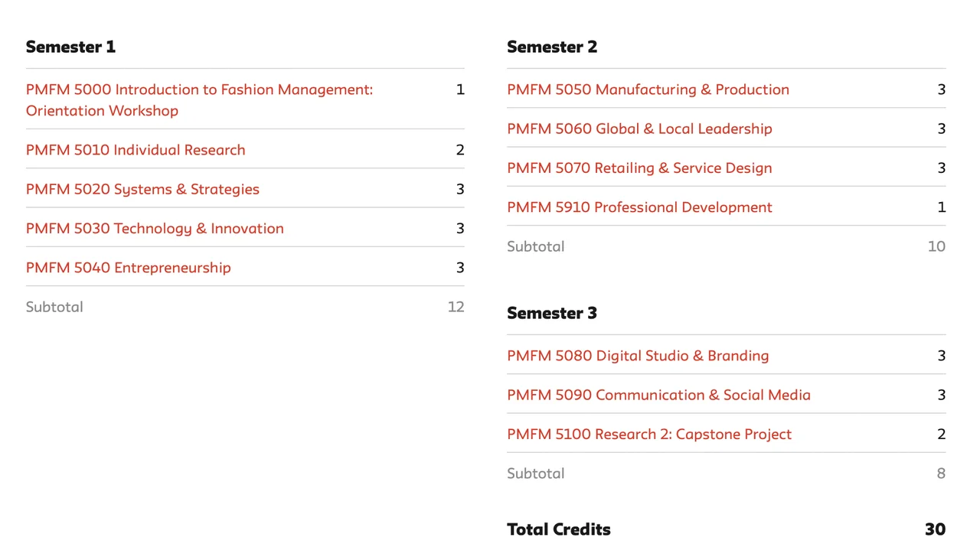Click the PMFM 5010 Individual Research course
The height and width of the screenshot is (560, 980).
(x=136, y=151)
